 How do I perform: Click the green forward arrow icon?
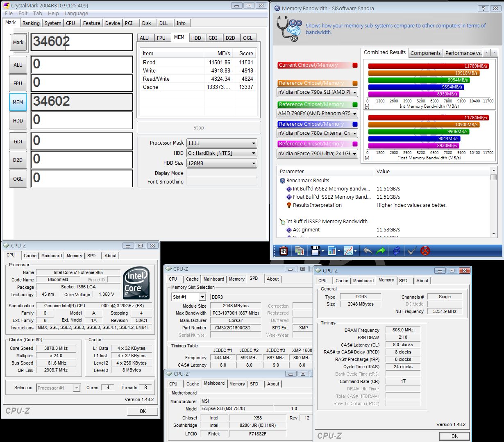click(381, 251)
